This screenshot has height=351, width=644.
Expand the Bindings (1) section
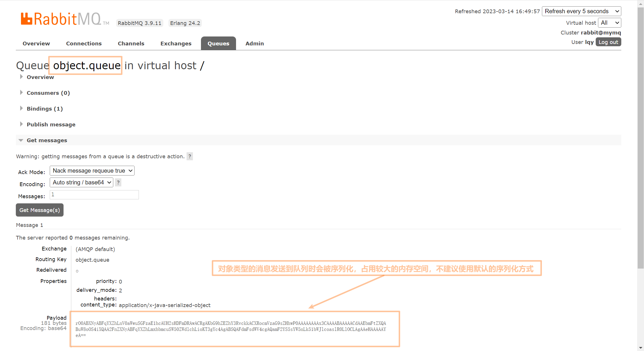point(45,109)
